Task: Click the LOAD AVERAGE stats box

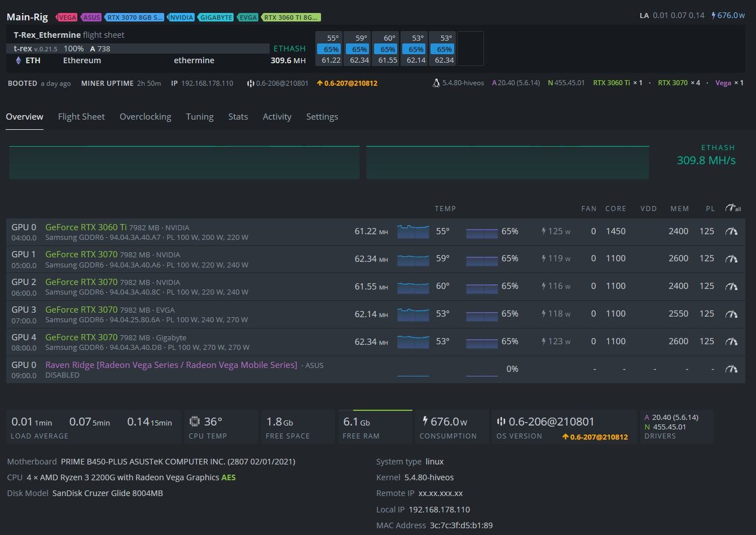Action: pyautogui.click(x=94, y=427)
